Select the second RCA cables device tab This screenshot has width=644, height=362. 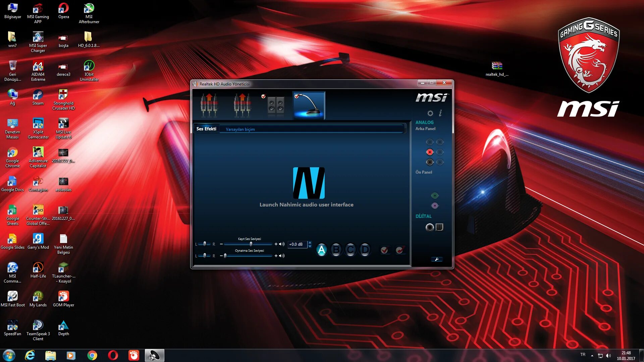coord(242,105)
